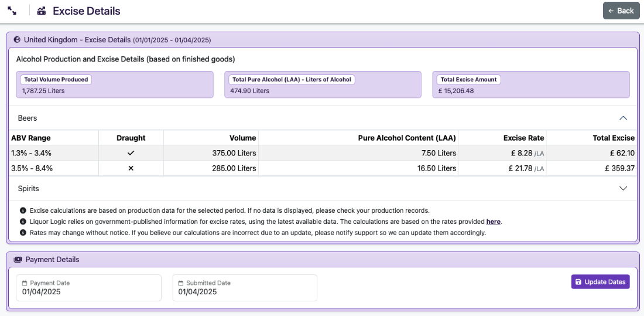Screen dimensions: 644x316
Task: Expand the Spirits section chevron
Action: pyautogui.click(x=623, y=189)
